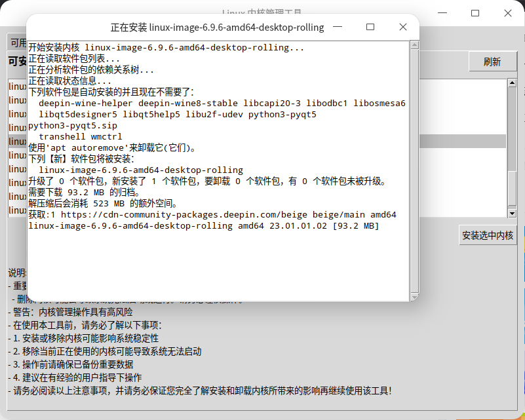Click the install log scrollbar down arrow
The height and width of the screenshot is (420, 525).
(x=414, y=297)
